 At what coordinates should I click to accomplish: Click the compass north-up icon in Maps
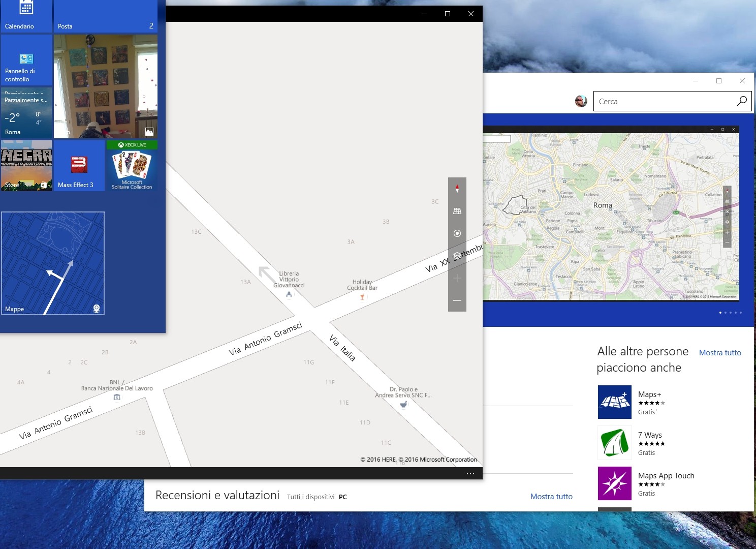(x=457, y=189)
